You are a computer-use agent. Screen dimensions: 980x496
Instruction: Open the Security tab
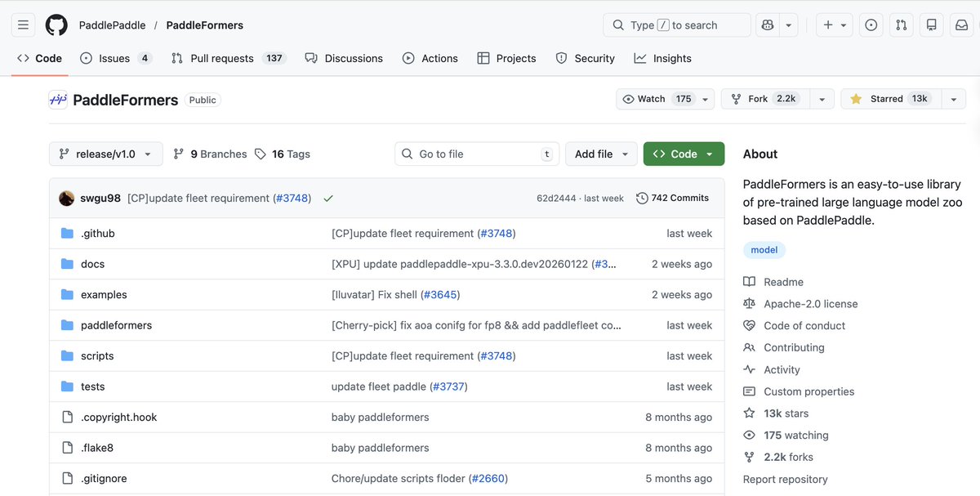coord(586,58)
